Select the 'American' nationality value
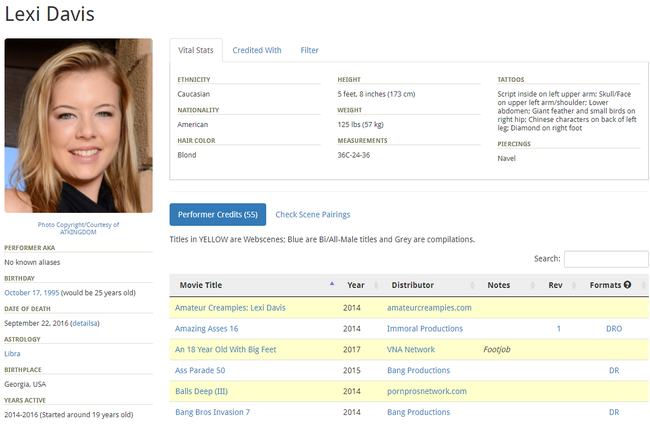 pyautogui.click(x=193, y=124)
